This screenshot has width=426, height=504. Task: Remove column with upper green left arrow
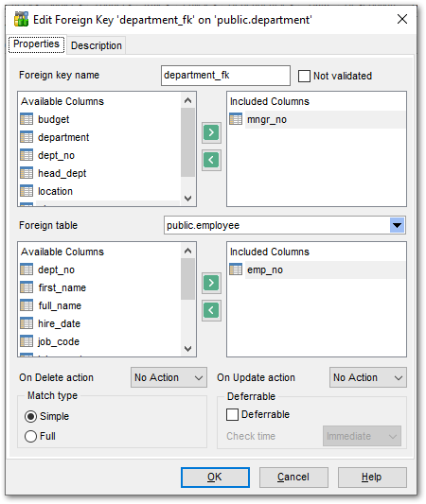pos(211,160)
